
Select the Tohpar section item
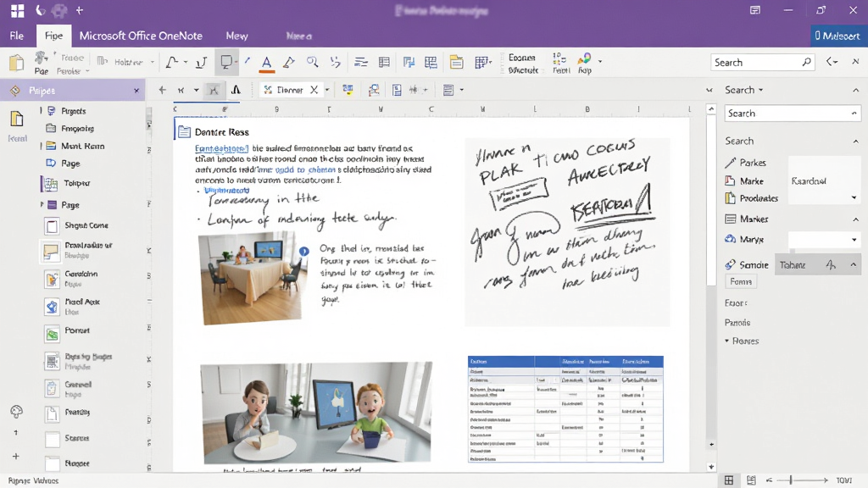tap(66, 183)
